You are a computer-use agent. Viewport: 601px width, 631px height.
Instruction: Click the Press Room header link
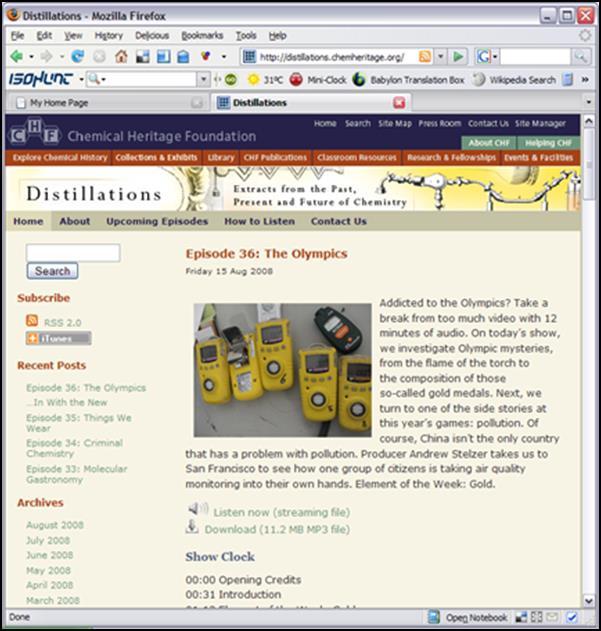[x=440, y=124]
